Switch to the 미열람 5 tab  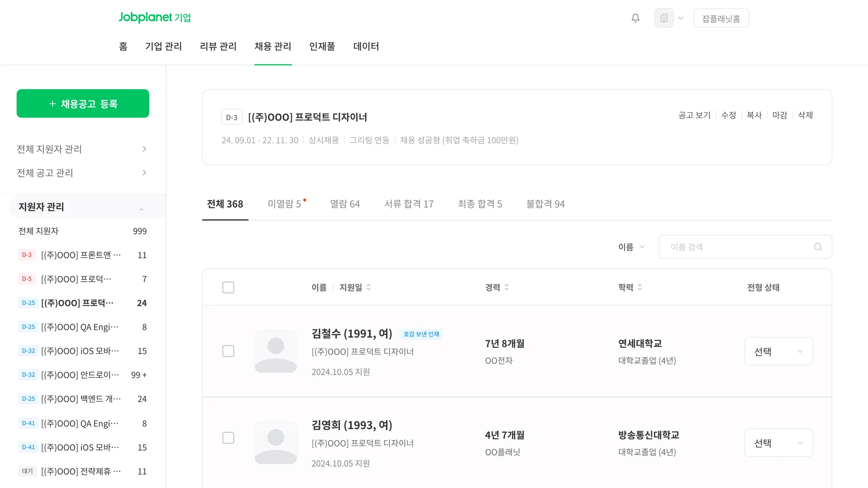coord(284,204)
